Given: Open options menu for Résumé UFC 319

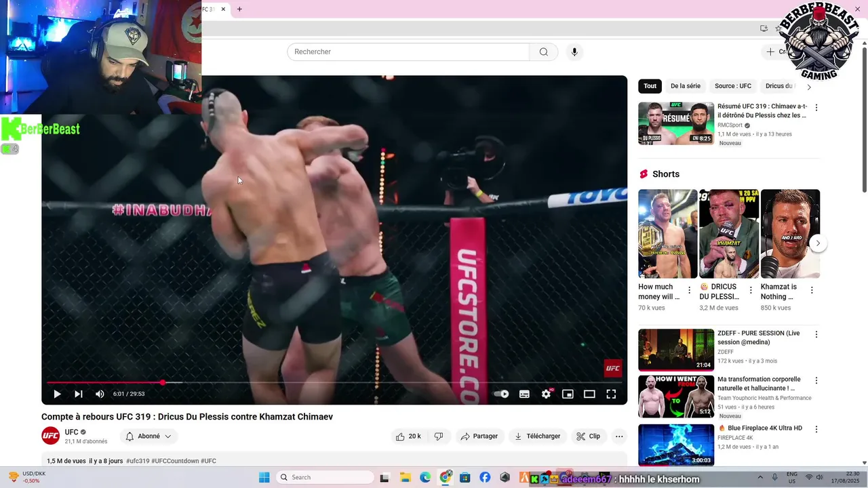Looking at the screenshot, I should 816,108.
